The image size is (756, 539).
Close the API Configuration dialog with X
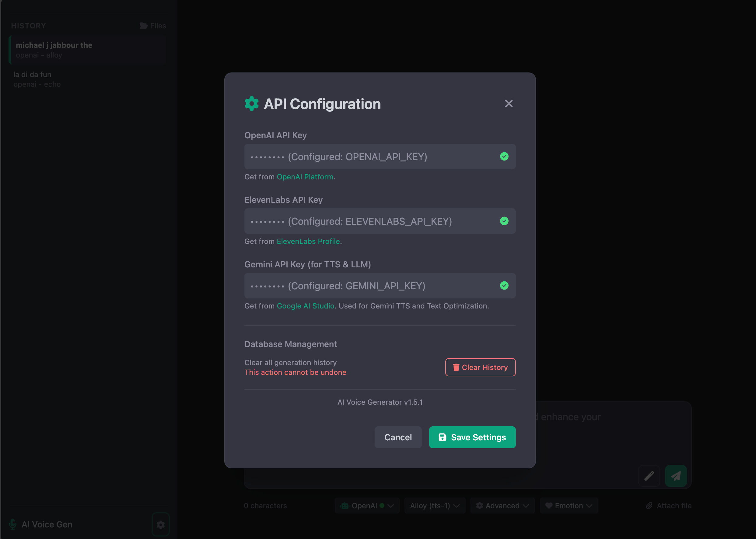(x=509, y=104)
